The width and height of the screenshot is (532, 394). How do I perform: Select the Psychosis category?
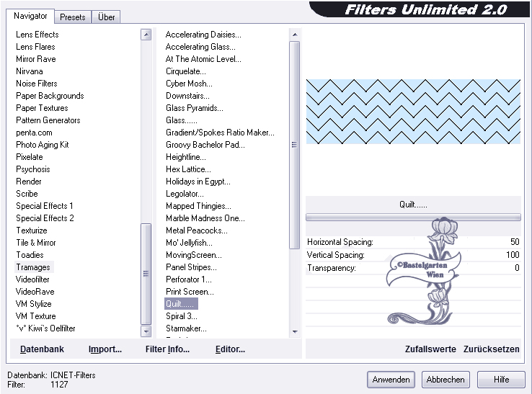(33, 169)
